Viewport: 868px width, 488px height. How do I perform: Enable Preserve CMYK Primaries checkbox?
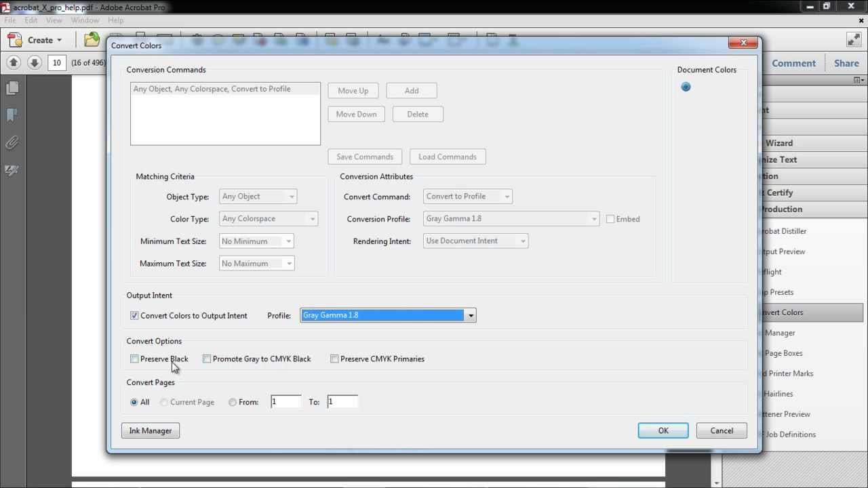pyautogui.click(x=334, y=359)
